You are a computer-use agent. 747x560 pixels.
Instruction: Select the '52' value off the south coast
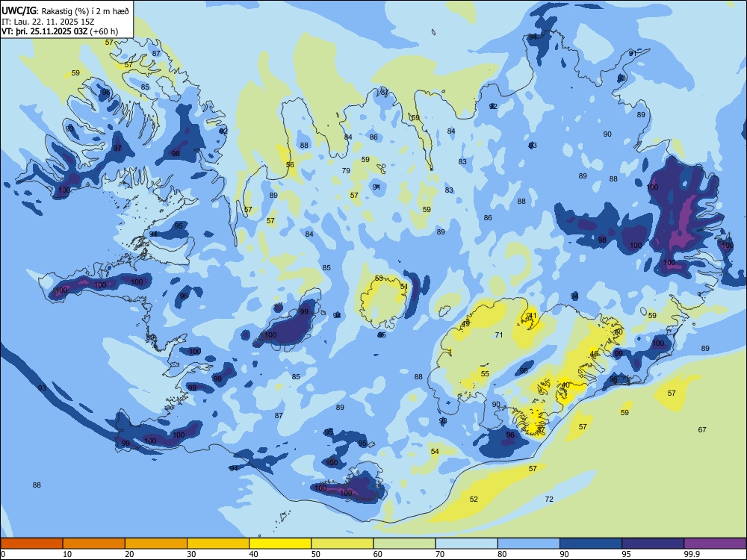474,499
